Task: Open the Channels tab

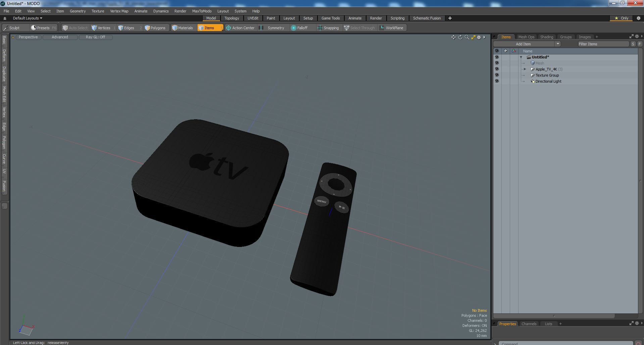Action: tap(529, 324)
